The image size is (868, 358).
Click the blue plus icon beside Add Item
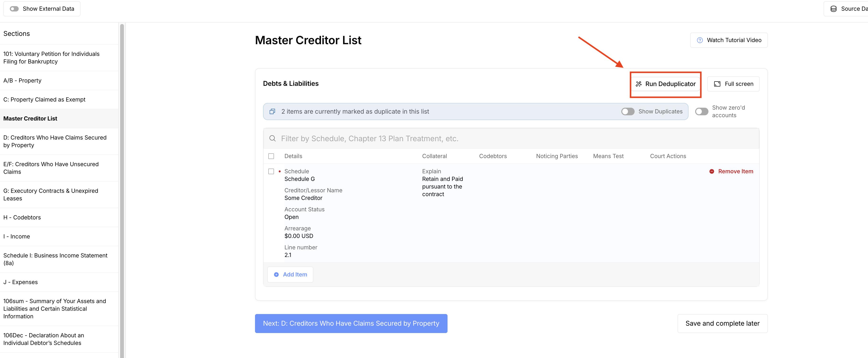click(276, 275)
